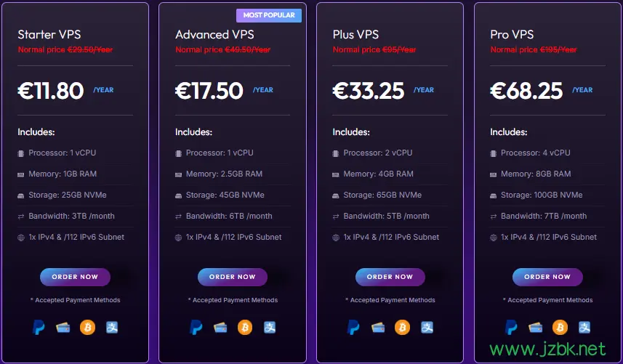Order the Plus VPS plan
Image resolution: width=623 pixels, height=364 pixels.
[390, 277]
